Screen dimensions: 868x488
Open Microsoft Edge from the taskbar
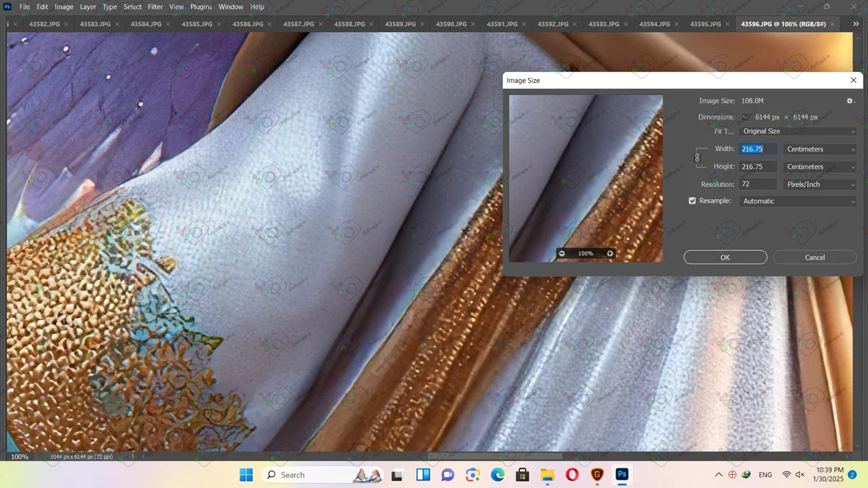coord(498,474)
